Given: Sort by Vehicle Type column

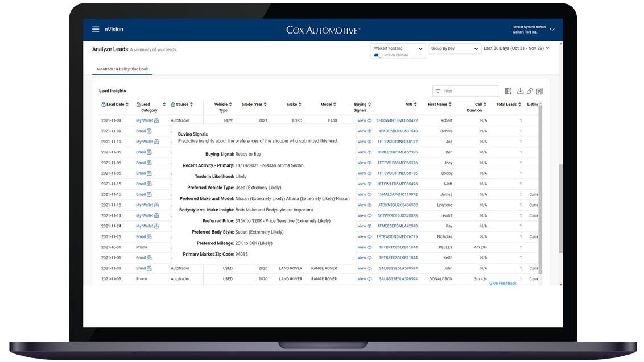Looking at the screenshot, I should 230,105.
